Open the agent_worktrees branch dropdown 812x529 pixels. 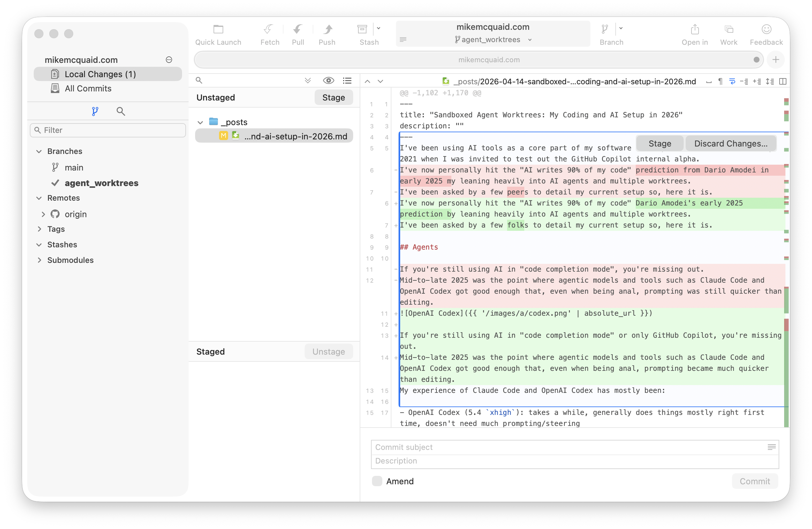pos(529,40)
